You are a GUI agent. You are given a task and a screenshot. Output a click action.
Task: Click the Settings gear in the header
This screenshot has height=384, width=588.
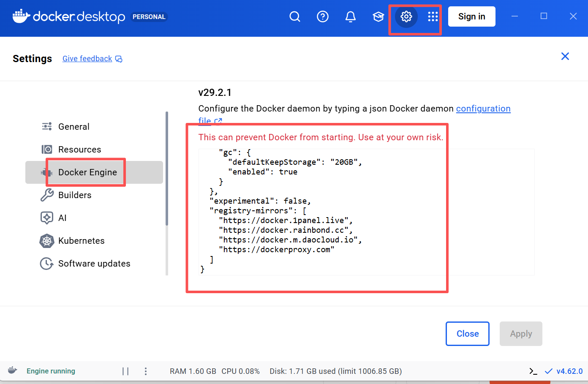[x=406, y=16]
